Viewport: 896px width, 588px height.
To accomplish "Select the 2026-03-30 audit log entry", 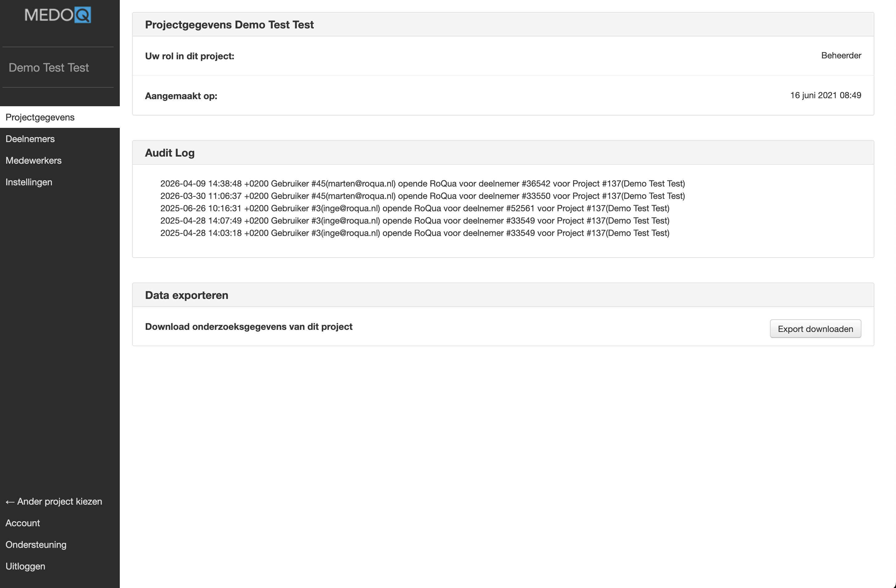I will click(x=422, y=196).
